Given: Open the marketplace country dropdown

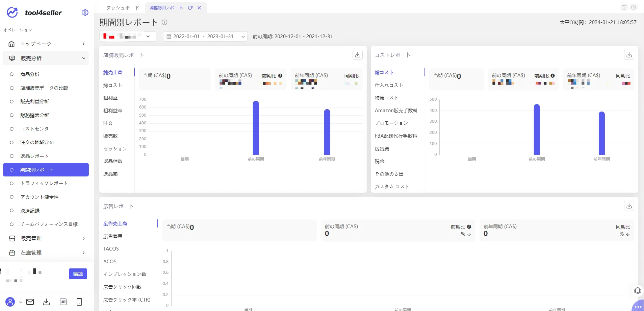Looking at the screenshot, I should (128, 36).
